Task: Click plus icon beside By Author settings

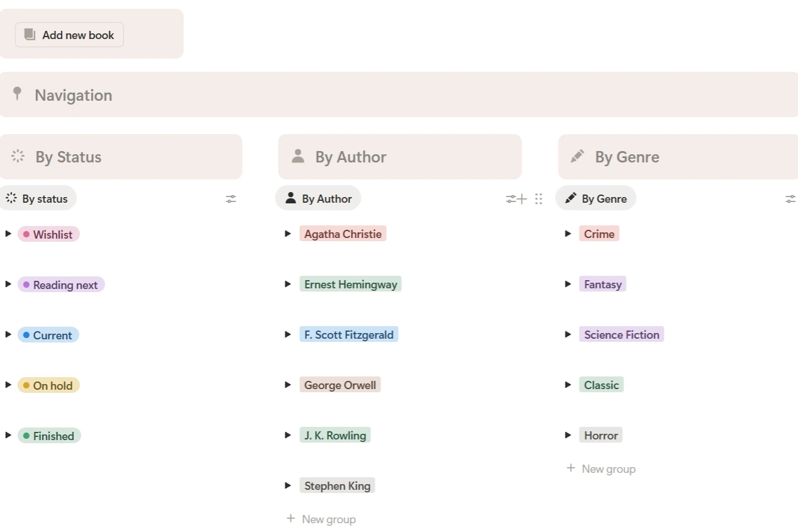Action: point(522,199)
